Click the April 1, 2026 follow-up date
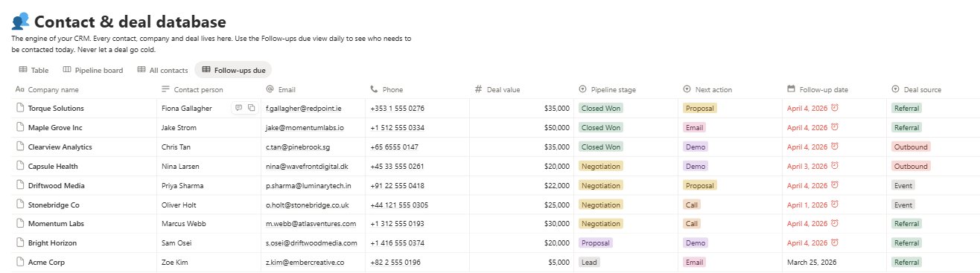Viewport: 980px width, 273px height. (806, 204)
